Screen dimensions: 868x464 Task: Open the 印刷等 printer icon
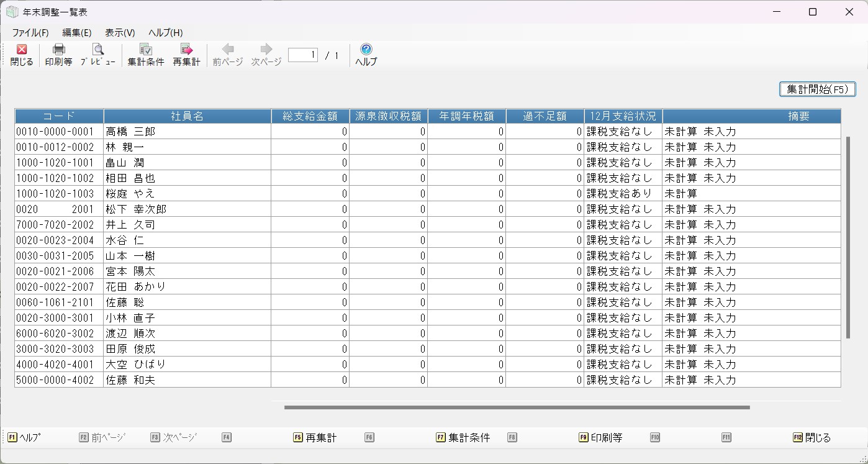59,50
